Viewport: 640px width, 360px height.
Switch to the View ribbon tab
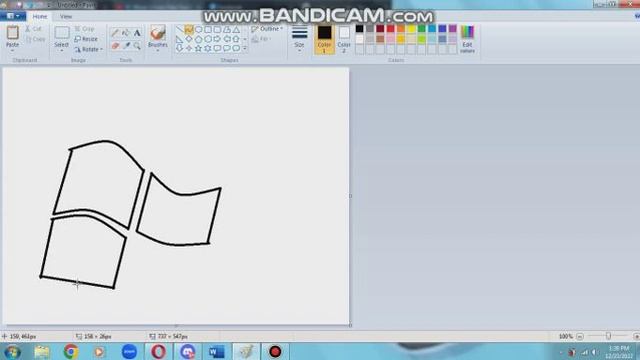tap(66, 16)
